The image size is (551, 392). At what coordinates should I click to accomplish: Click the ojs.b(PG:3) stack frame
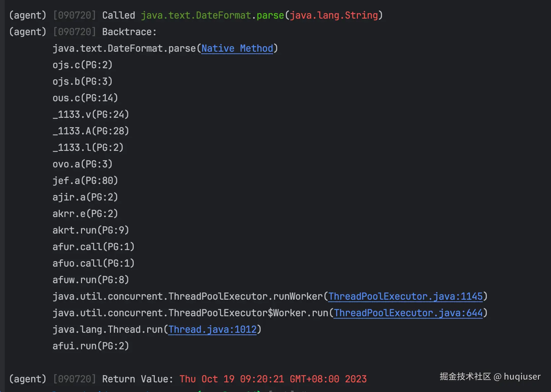(x=82, y=82)
